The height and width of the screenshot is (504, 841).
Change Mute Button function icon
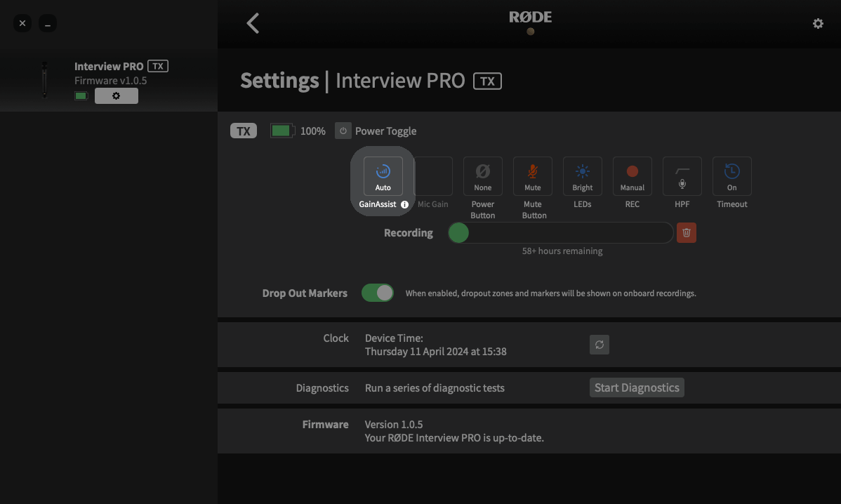(533, 176)
